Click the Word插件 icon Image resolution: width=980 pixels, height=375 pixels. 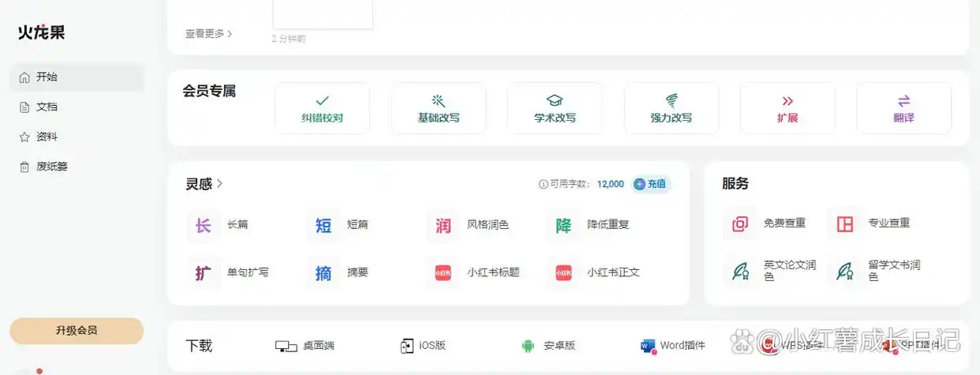649,346
